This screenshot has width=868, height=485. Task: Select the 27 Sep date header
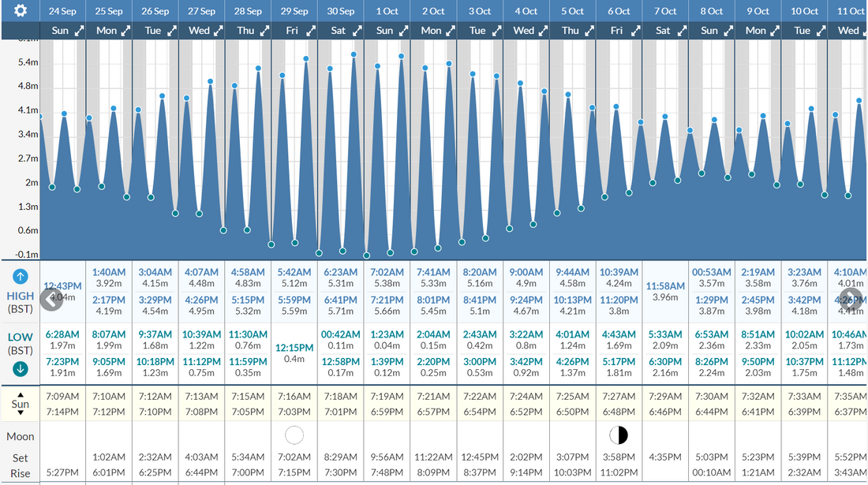(x=202, y=11)
